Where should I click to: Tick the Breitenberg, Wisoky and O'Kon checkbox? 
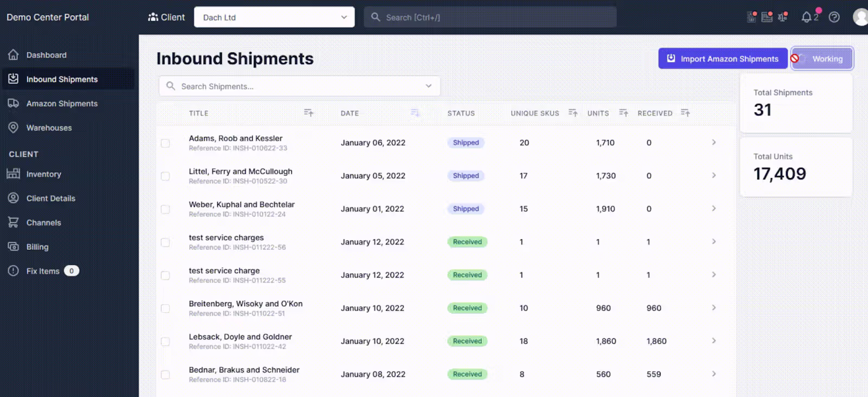click(x=165, y=308)
